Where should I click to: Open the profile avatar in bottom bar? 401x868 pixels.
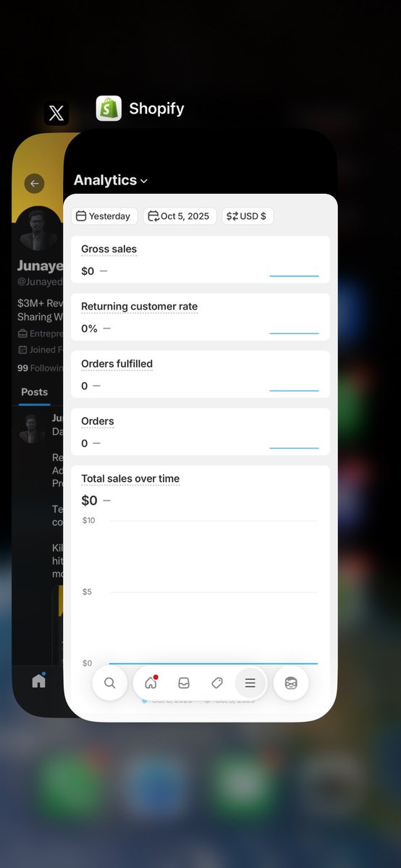(291, 683)
